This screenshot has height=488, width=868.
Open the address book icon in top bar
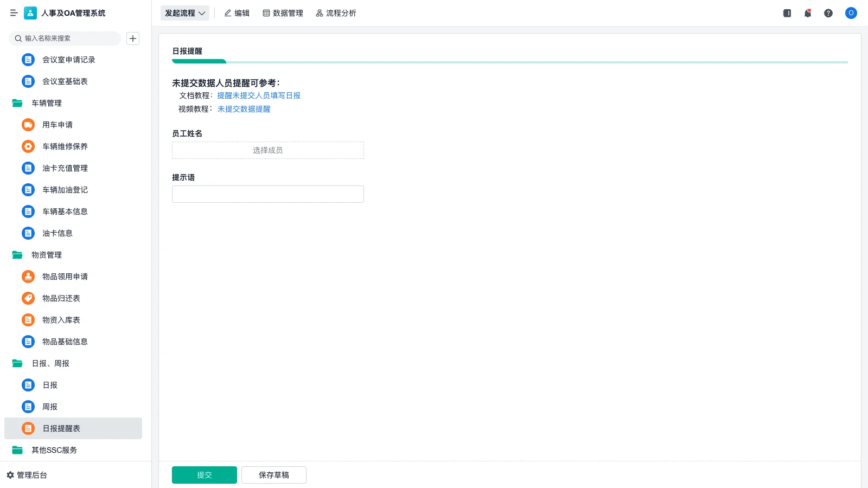click(787, 13)
